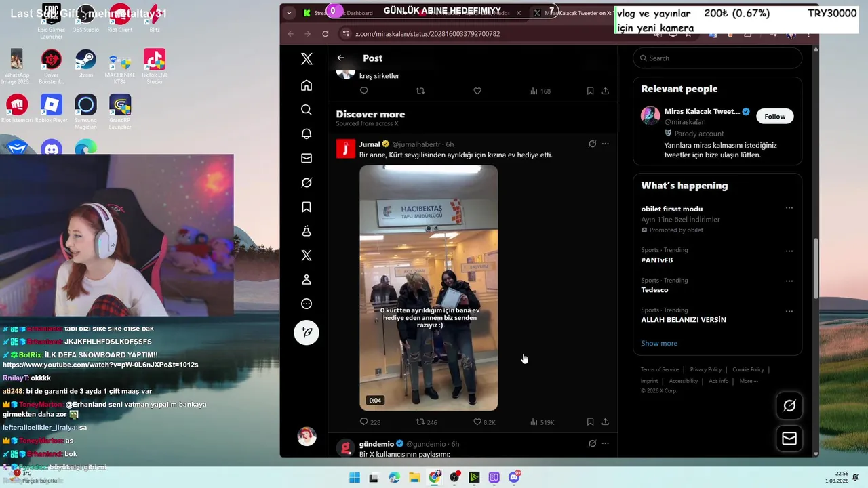Open File Explorer from the taskbar
The height and width of the screenshot is (488, 868).
coord(414,477)
